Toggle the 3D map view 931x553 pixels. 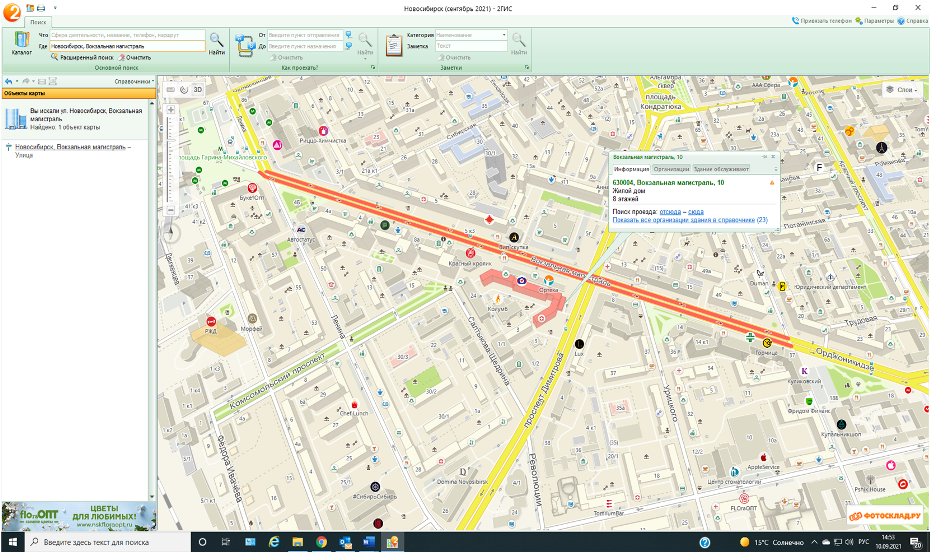[197, 90]
